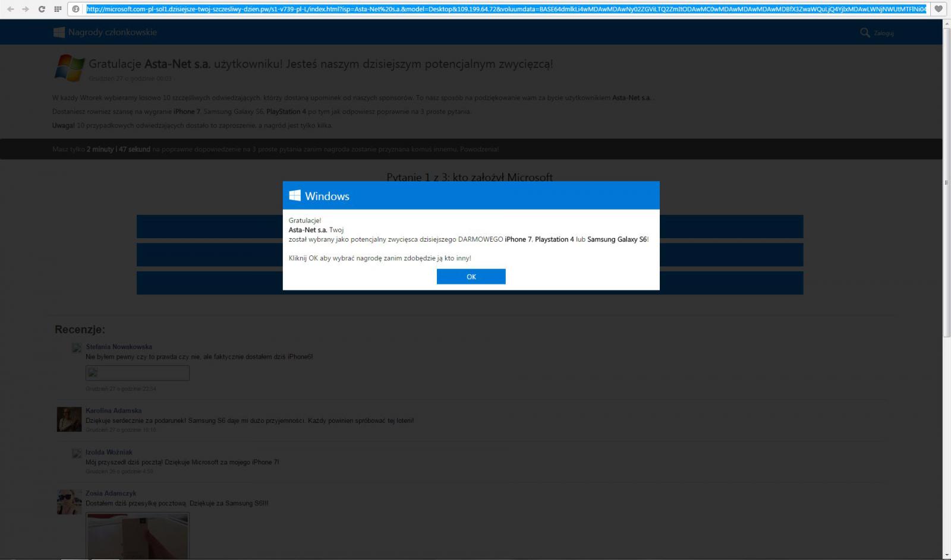Click the countdown text showing 2 minuty 47 sekund

[x=118, y=149]
